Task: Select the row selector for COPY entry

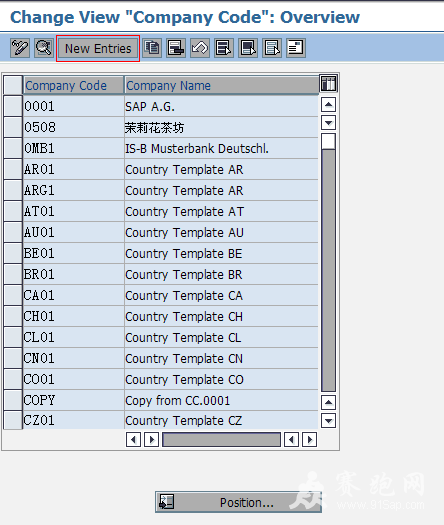Action: click(13, 400)
